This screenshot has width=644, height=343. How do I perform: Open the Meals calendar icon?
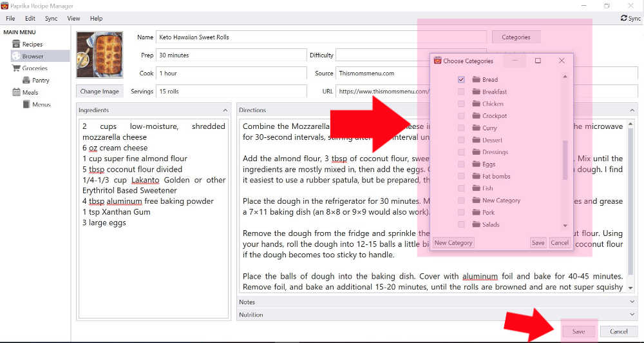[x=16, y=92]
